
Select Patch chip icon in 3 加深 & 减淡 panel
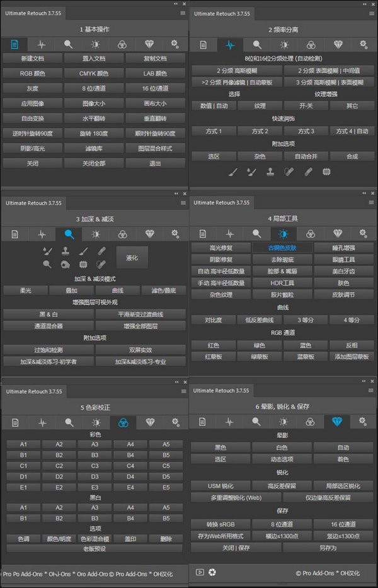83,264
